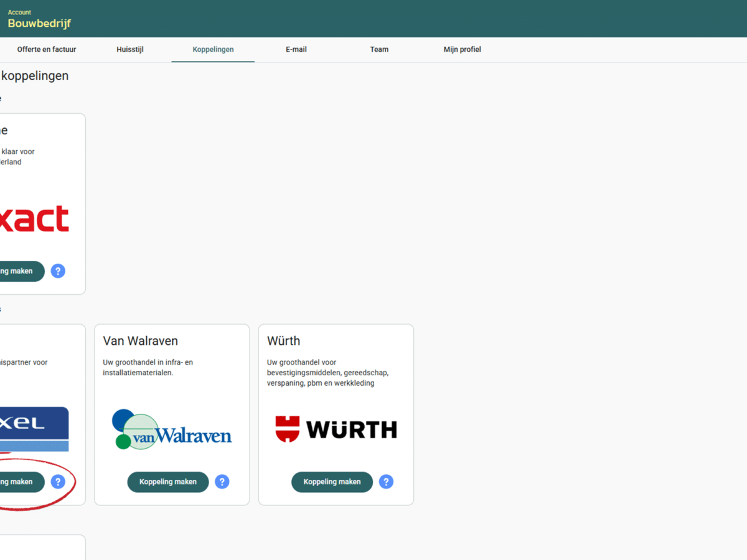The height and width of the screenshot is (560, 747).
Task: Select the Offerte en factuur tab
Action: coord(47,49)
